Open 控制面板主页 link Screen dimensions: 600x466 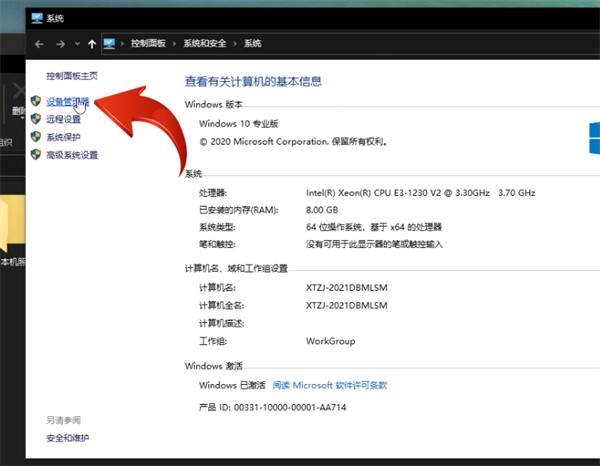(72, 76)
